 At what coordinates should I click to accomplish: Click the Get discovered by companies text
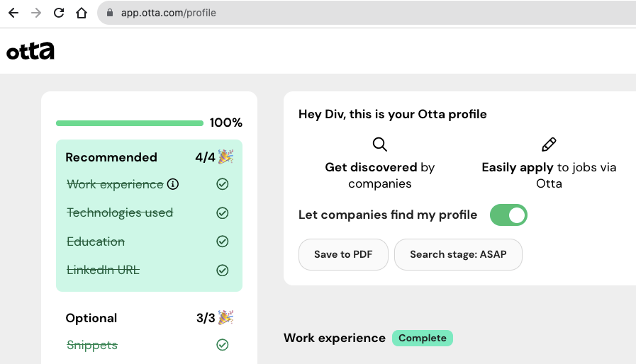(x=379, y=176)
